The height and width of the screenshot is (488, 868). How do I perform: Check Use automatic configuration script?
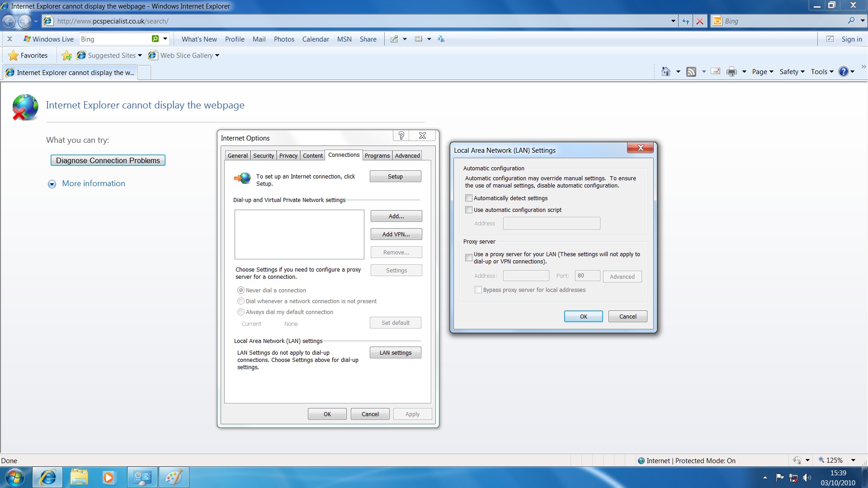point(469,210)
